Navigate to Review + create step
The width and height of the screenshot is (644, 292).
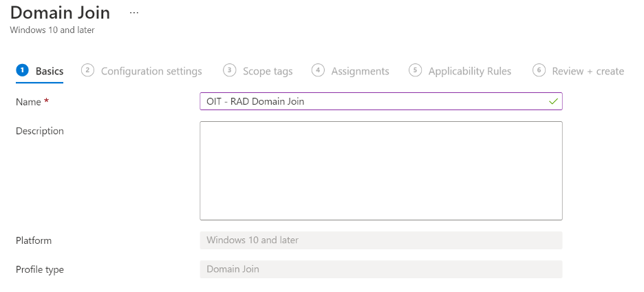[x=588, y=71]
